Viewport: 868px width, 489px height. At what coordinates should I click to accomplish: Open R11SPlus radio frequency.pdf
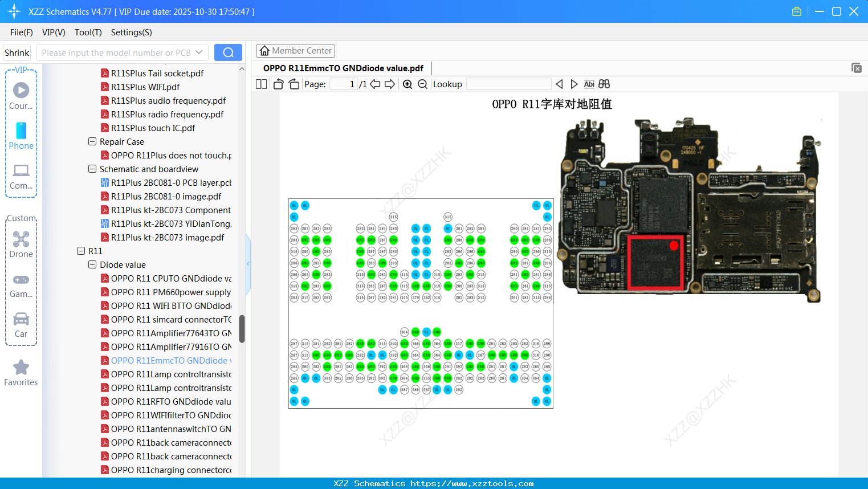[x=162, y=114]
